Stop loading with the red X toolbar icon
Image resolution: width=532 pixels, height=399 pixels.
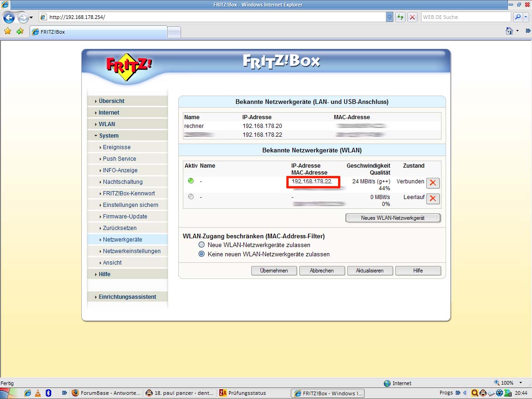point(412,17)
